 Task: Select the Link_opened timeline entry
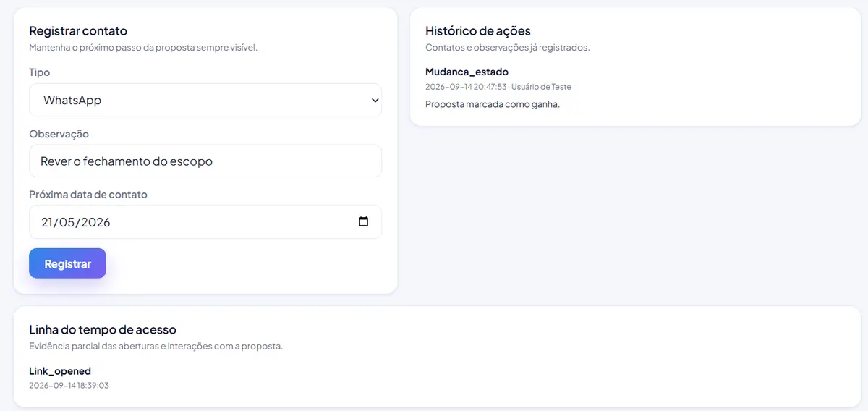click(x=60, y=371)
